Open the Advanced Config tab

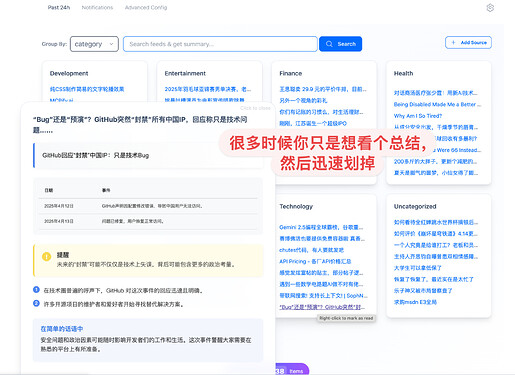[146, 7]
